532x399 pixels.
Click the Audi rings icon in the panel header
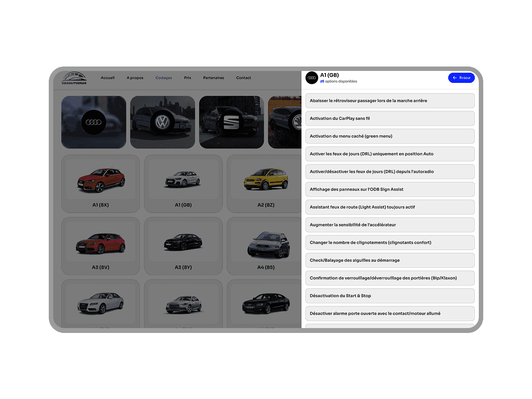point(312,78)
